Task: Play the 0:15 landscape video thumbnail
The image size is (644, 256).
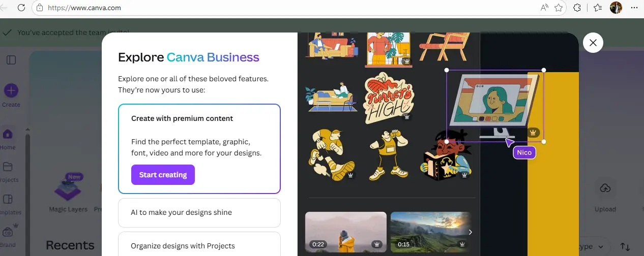Action: 432,232
